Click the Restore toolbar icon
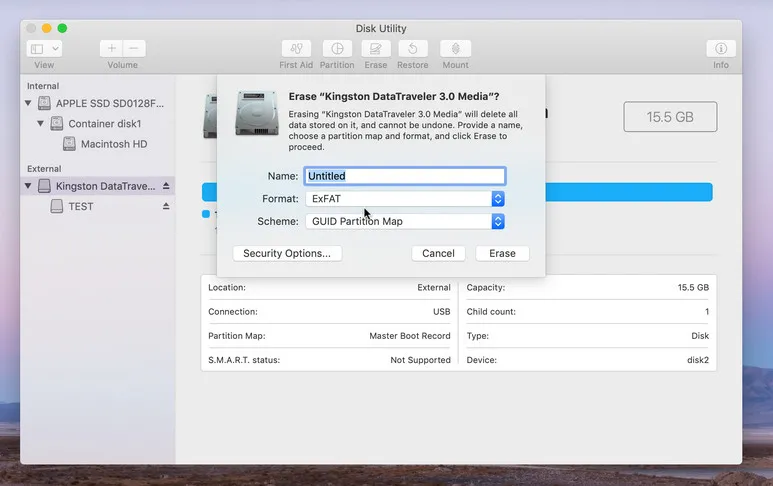 413,48
